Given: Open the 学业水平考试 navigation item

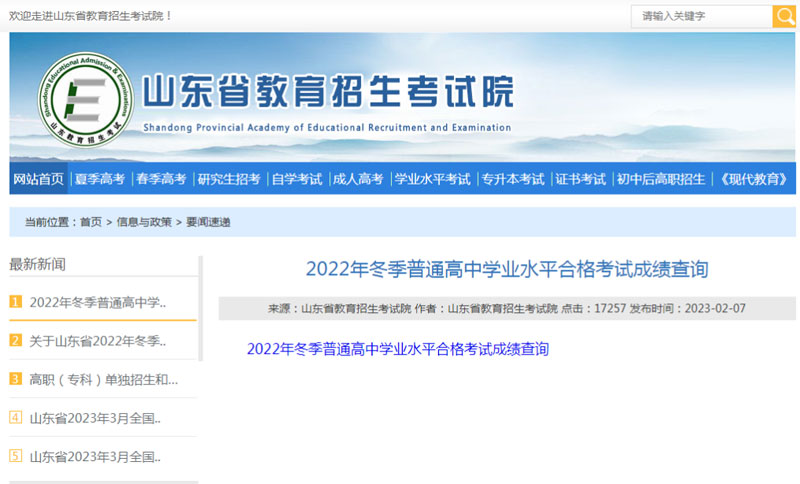Looking at the screenshot, I should [433, 179].
